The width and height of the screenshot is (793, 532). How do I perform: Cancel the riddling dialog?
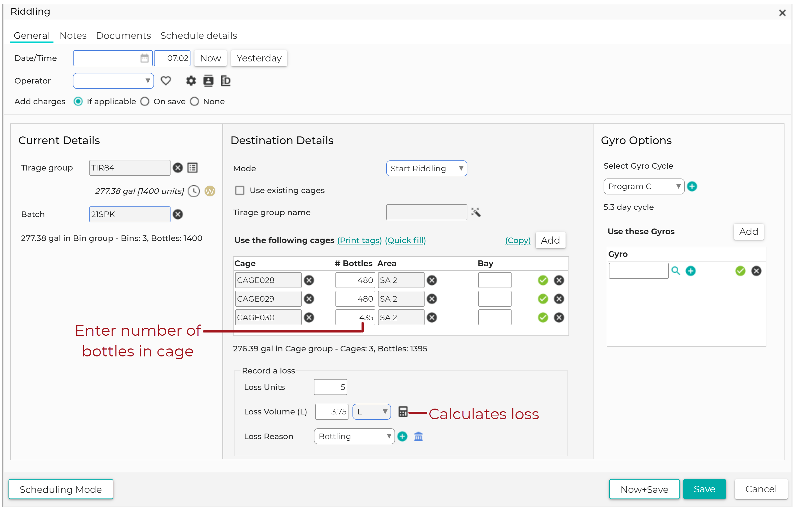(x=761, y=489)
